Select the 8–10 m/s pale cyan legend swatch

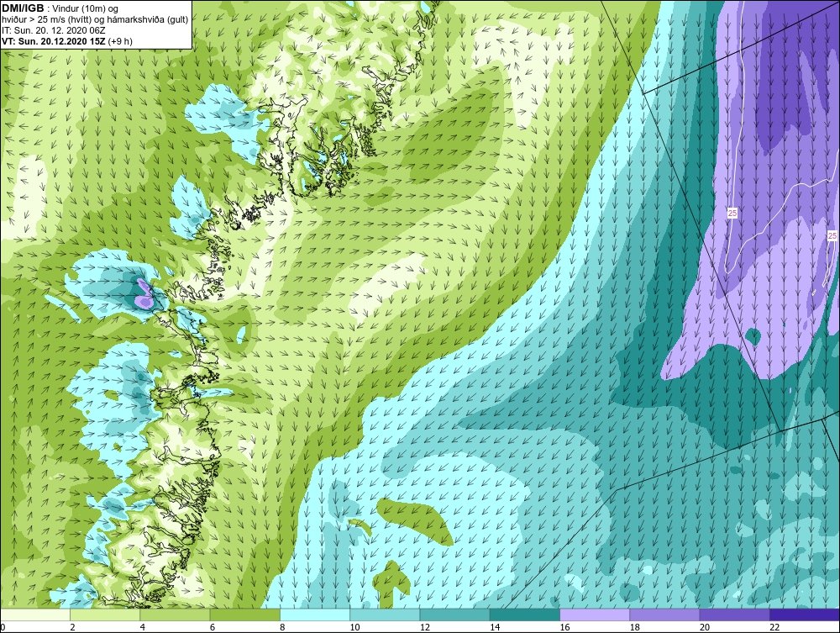(315, 615)
